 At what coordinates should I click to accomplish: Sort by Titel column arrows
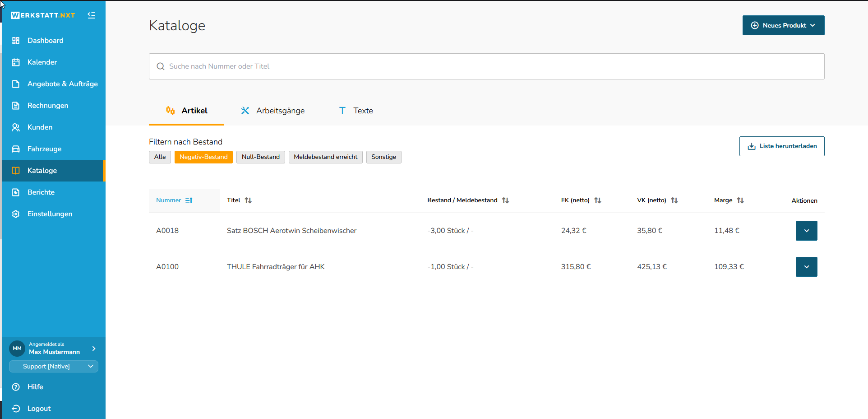248,200
